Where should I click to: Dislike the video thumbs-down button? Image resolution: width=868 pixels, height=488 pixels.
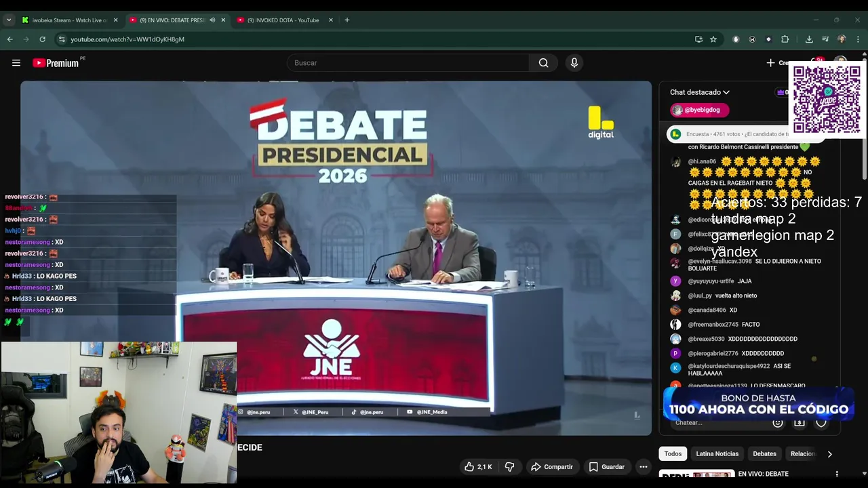(x=509, y=467)
